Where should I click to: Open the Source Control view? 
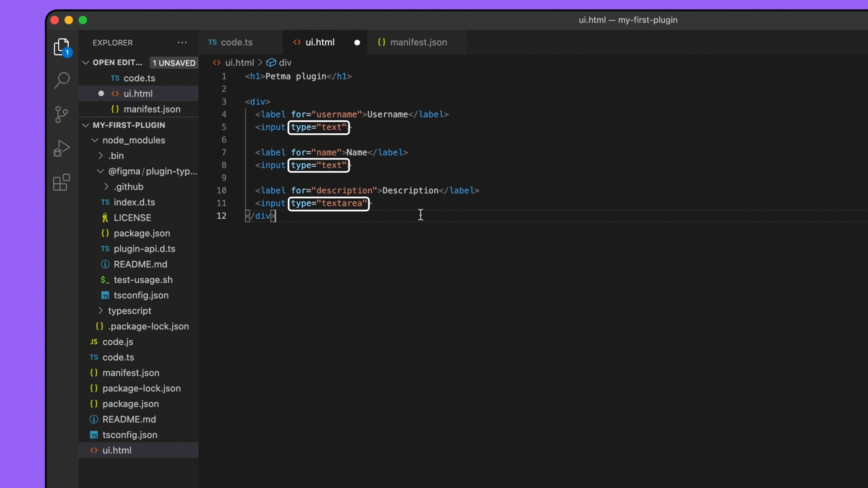(61, 114)
